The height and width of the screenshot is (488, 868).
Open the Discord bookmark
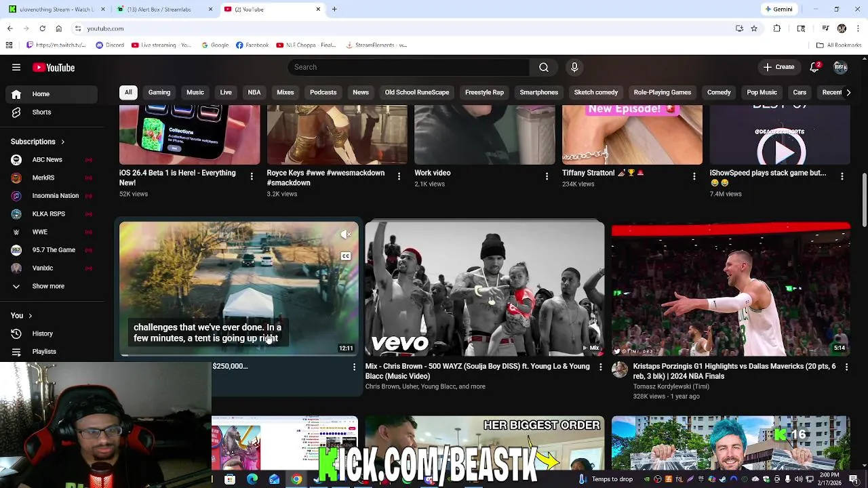(x=110, y=45)
